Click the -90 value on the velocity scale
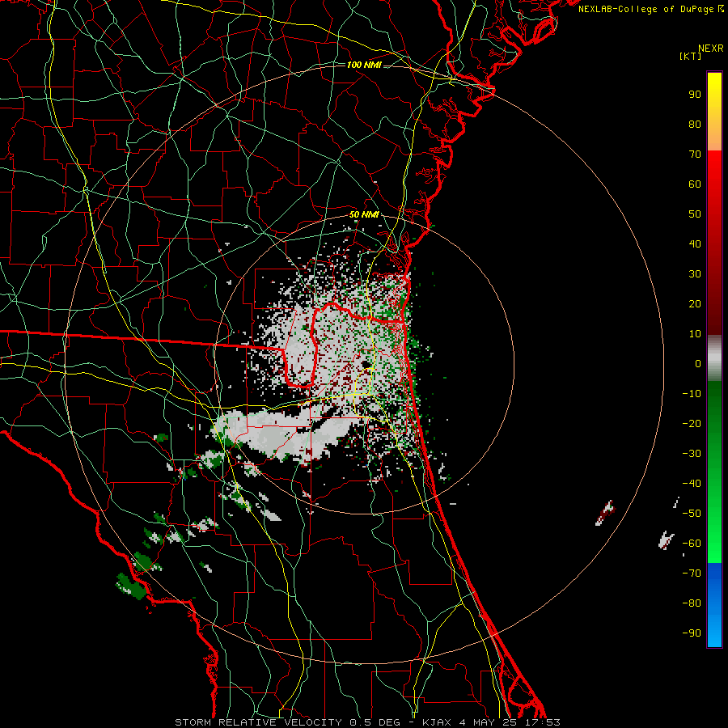Screen dimensions: 728x728 pos(692,633)
